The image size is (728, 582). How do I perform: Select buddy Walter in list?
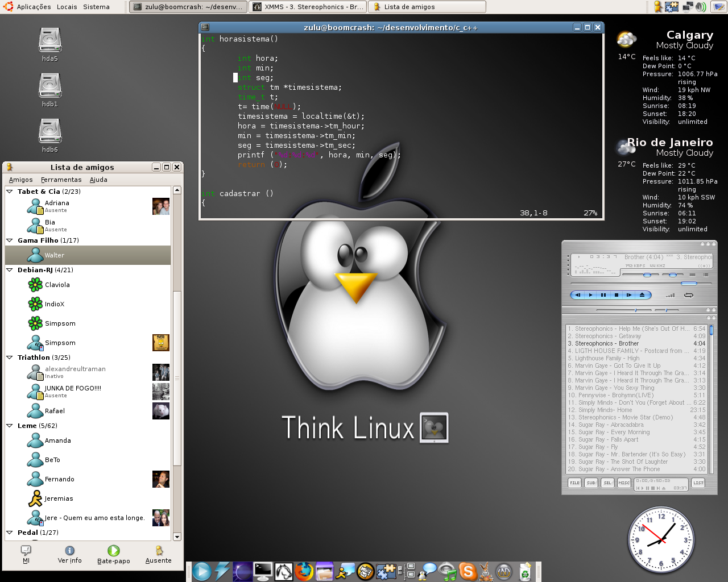[88, 255]
